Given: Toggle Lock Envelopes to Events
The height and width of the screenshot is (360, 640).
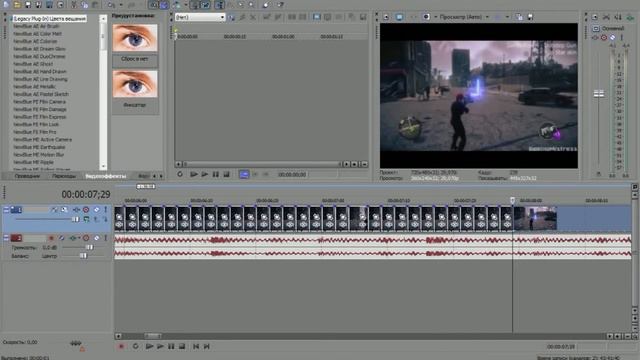Looking at the screenshot, I should tap(194, 4).
